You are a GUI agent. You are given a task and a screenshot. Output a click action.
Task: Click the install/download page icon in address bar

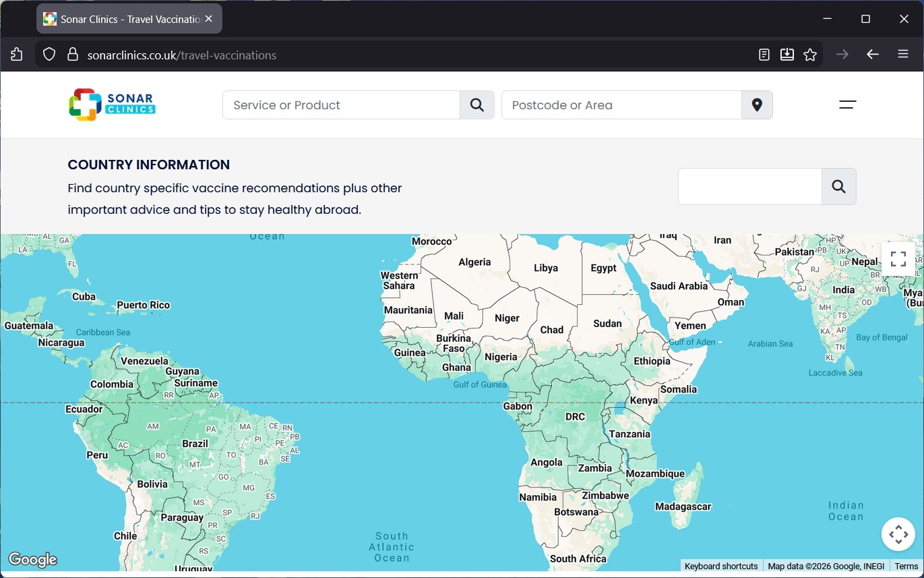pyautogui.click(x=787, y=55)
